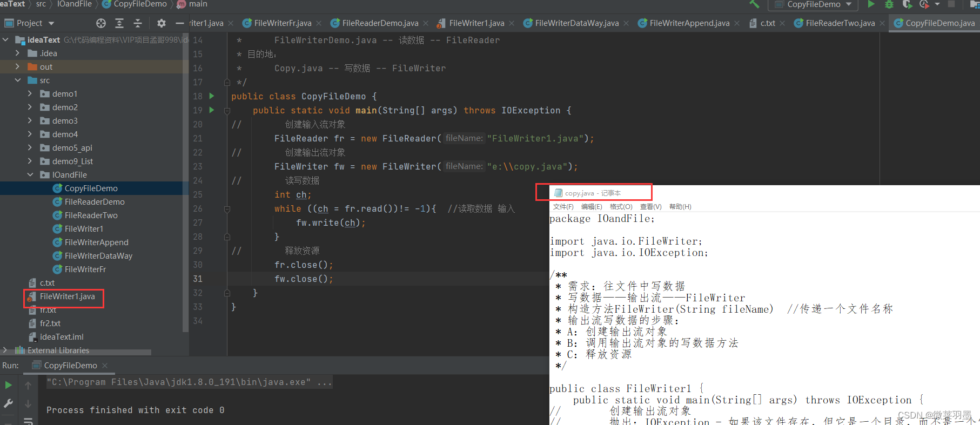
Task: Expand the demo1 package
Action: [30, 93]
